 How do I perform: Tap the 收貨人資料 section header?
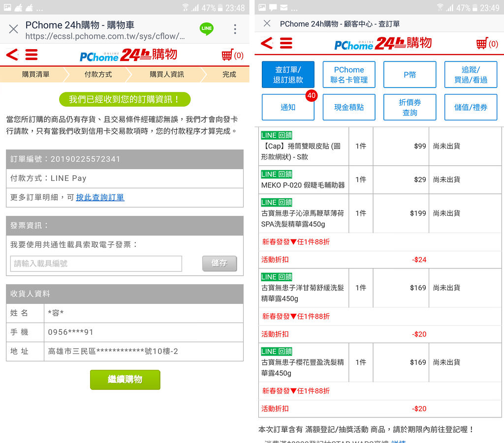(x=125, y=294)
